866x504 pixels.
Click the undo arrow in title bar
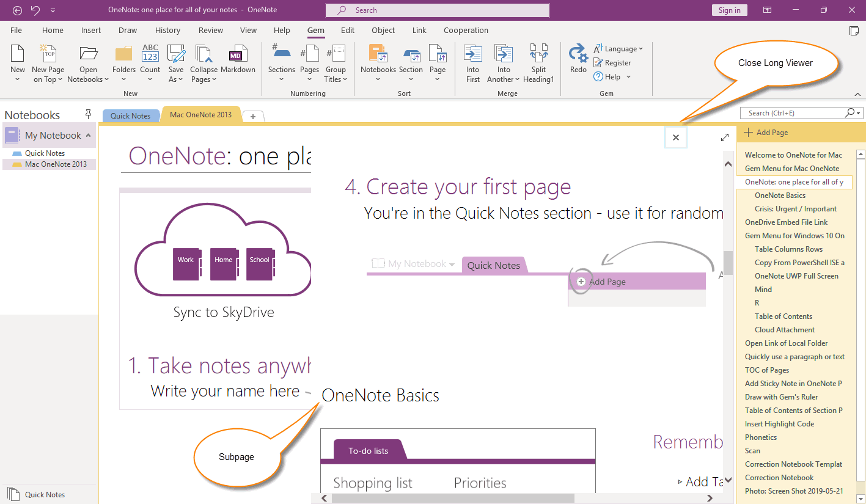[x=35, y=10]
